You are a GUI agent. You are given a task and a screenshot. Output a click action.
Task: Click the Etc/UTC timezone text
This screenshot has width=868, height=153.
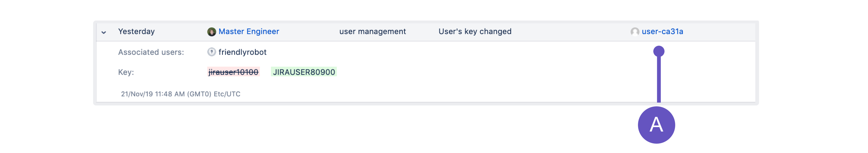[227, 94]
